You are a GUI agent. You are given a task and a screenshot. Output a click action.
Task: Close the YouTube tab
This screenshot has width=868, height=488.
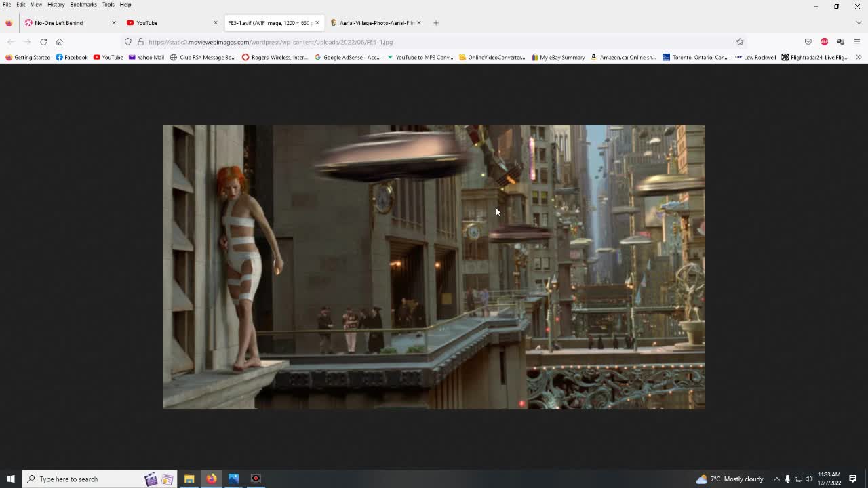(x=216, y=23)
